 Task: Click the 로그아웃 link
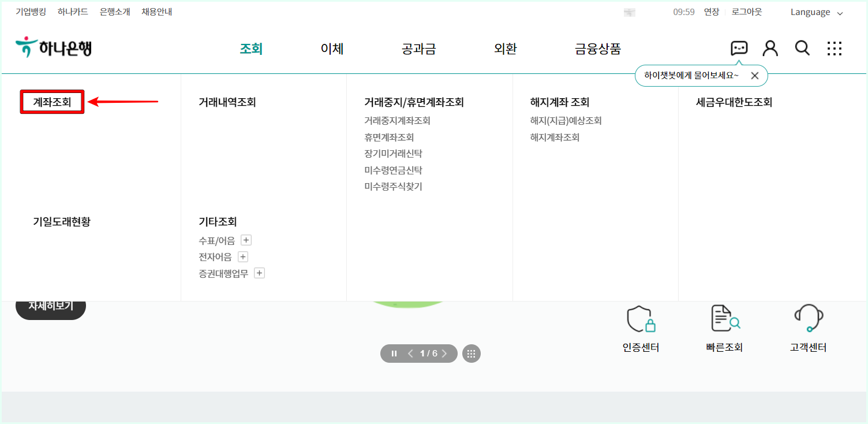[x=746, y=12]
